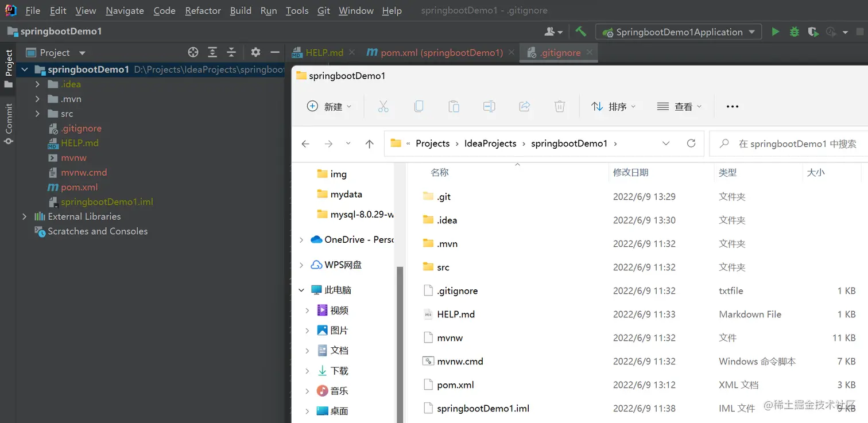Select .gitignore in project tree

[x=81, y=129]
